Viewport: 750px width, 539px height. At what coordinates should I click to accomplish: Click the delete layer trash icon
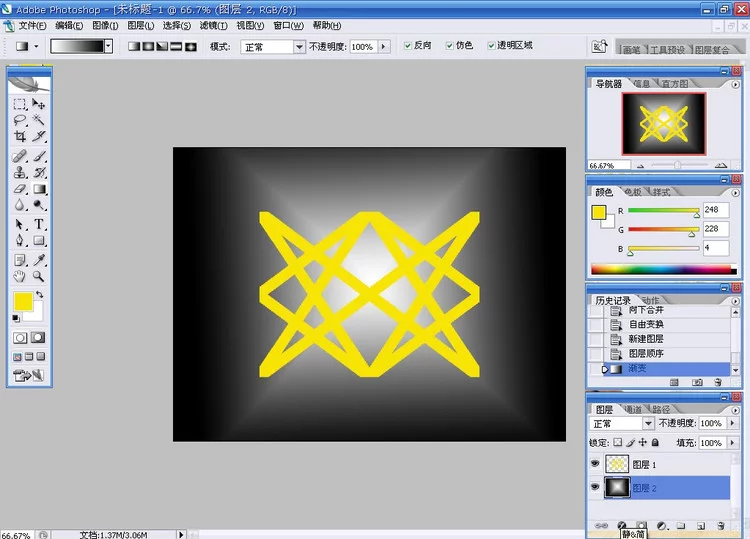tap(718, 525)
